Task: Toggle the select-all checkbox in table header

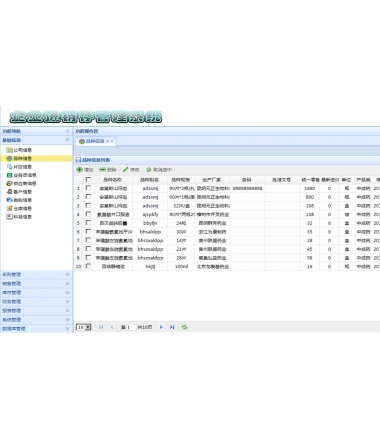Action: 88,180
